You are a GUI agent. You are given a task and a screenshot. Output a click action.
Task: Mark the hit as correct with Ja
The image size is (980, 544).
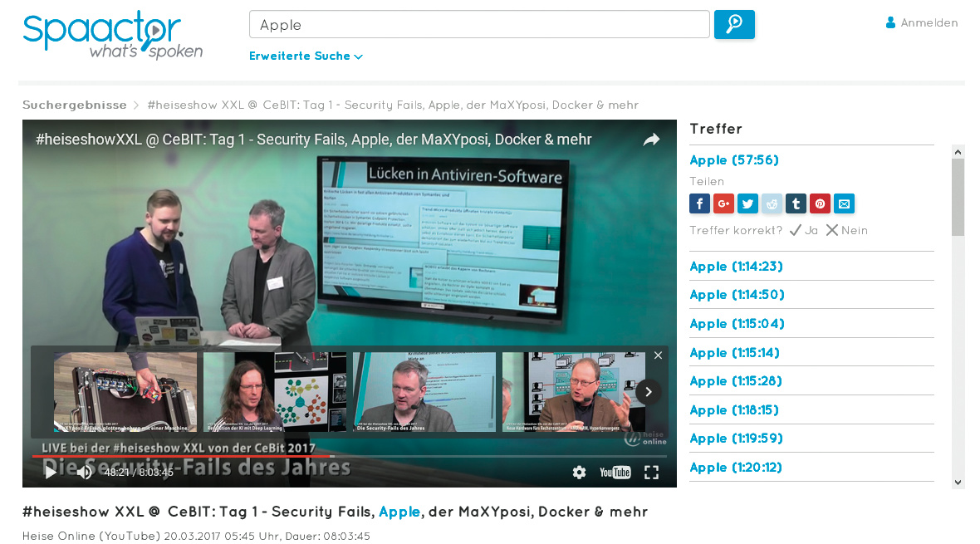[x=803, y=230]
